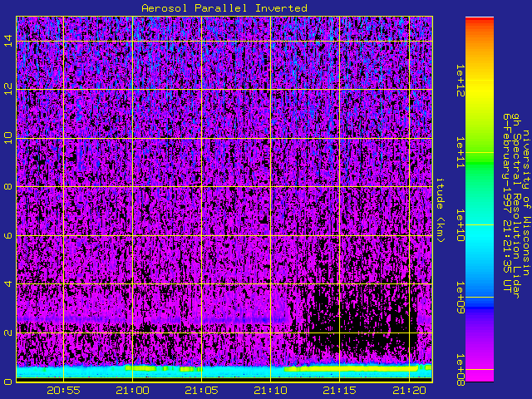Image resolution: width=532 pixels, height=399 pixels.
Task: Click the altitude axis label 12
Action: 8,89
